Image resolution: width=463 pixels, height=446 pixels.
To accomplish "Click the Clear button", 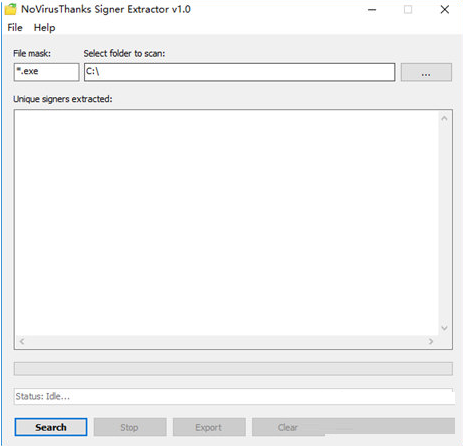I will click(x=288, y=427).
